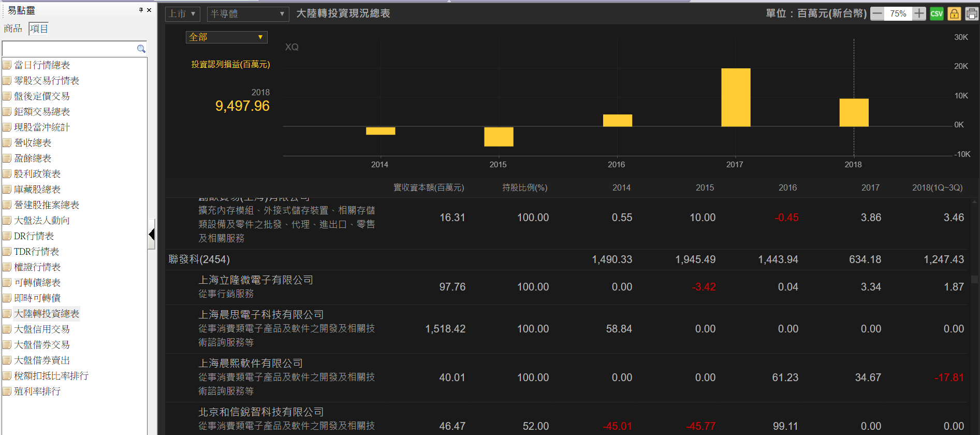The height and width of the screenshot is (435, 980).
Task: Click the 上海立隆微電子有限公司 entry
Action: pos(256,280)
